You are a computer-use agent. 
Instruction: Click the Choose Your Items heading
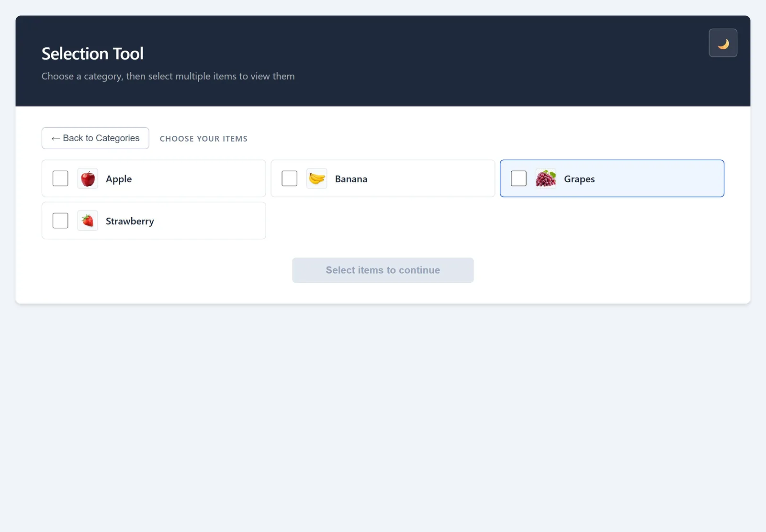tap(203, 139)
